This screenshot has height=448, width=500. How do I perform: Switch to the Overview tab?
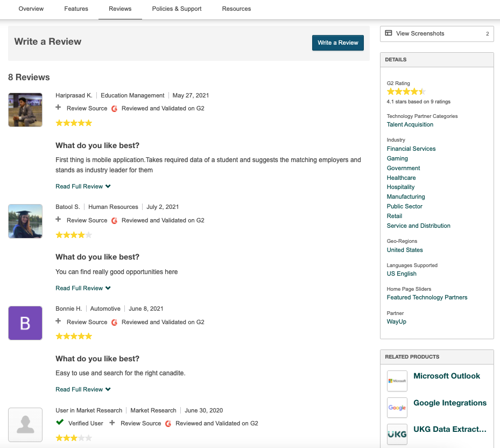coord(31,9)
